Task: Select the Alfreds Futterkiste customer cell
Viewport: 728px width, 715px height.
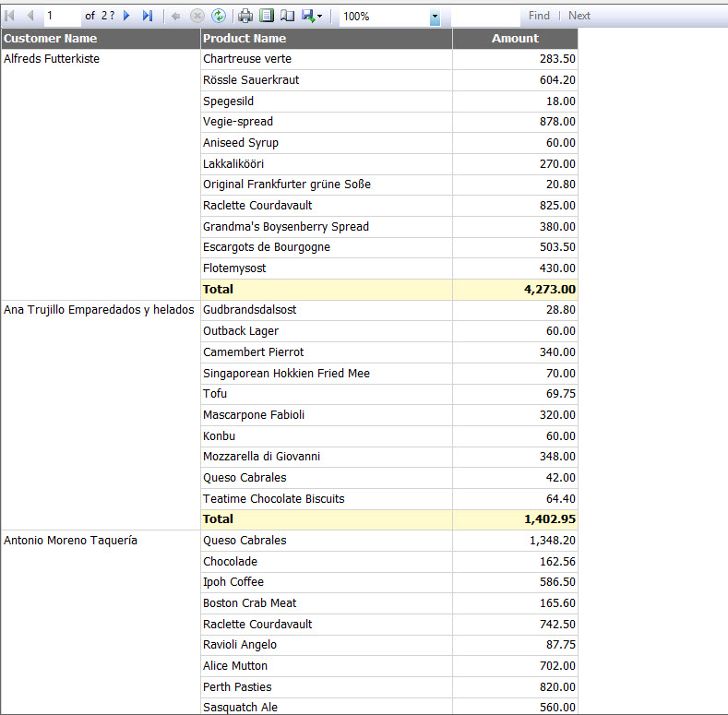Action: (101, 174)
